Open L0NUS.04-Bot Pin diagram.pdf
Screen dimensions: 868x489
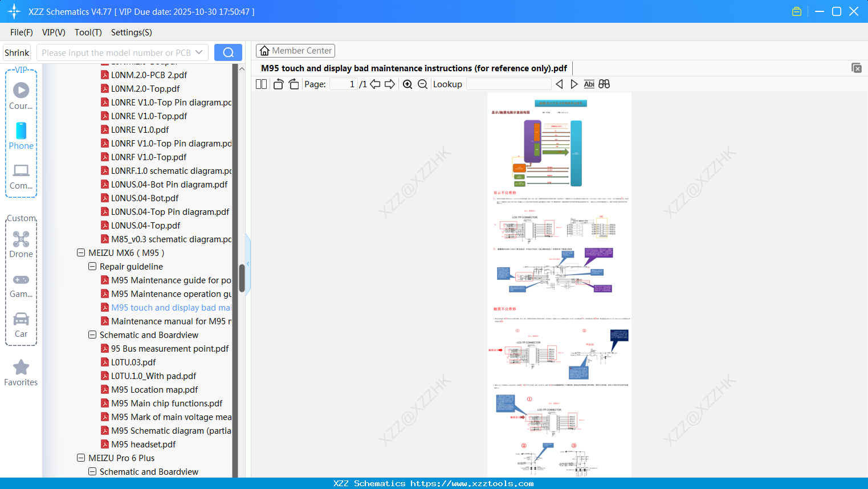pos(169,184)
